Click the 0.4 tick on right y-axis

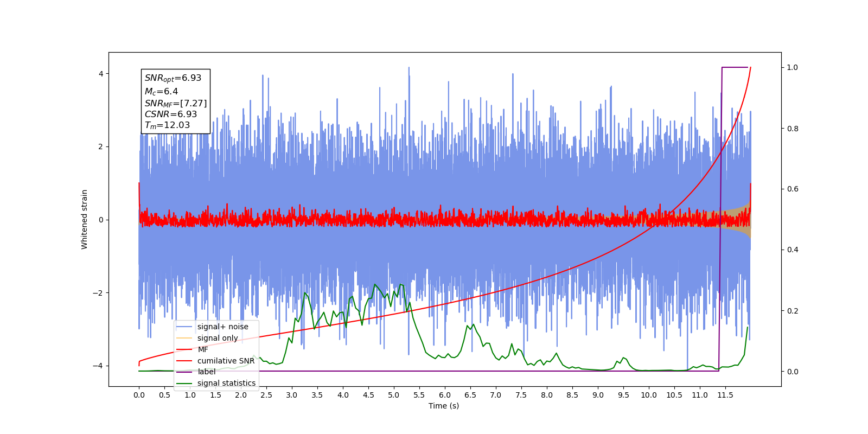[793, 250]
